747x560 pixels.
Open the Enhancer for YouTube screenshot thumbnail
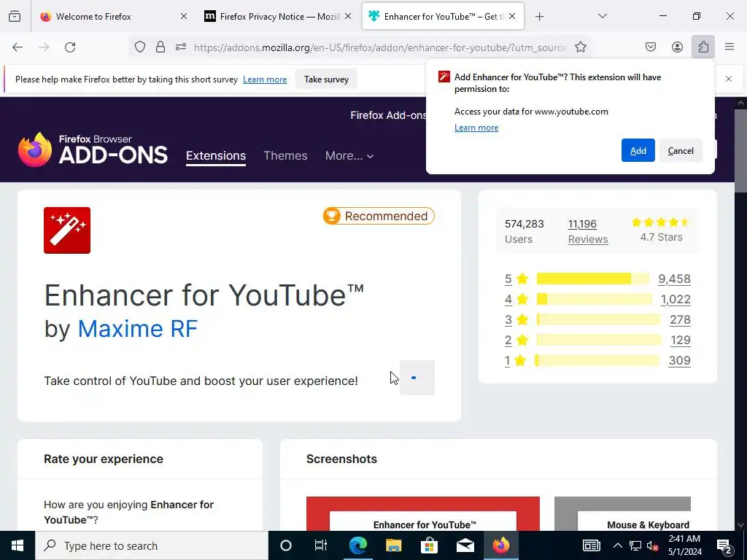[x=423, y=514]
